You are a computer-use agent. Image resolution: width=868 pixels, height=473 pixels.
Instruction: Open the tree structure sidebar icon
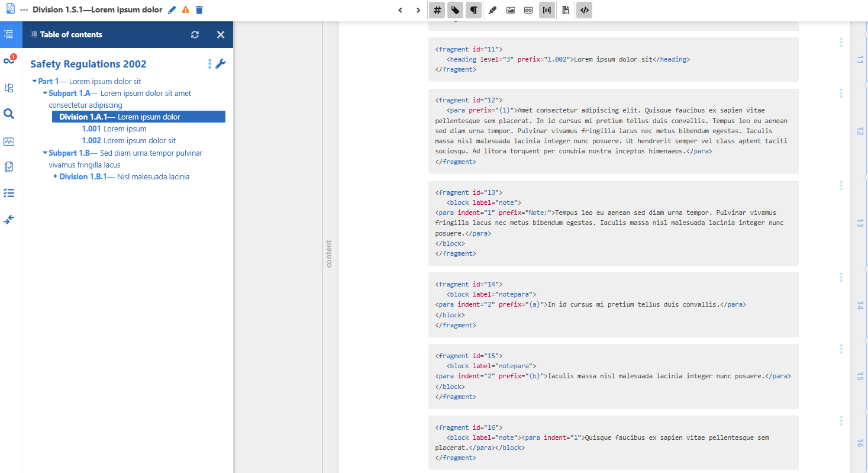[9, 88]
